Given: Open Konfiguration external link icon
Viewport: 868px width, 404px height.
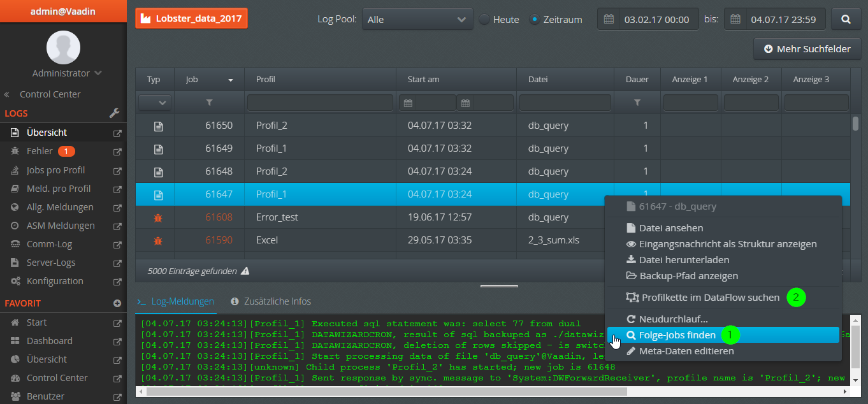Looking at the screenshot, I should [x=117, y=281].
